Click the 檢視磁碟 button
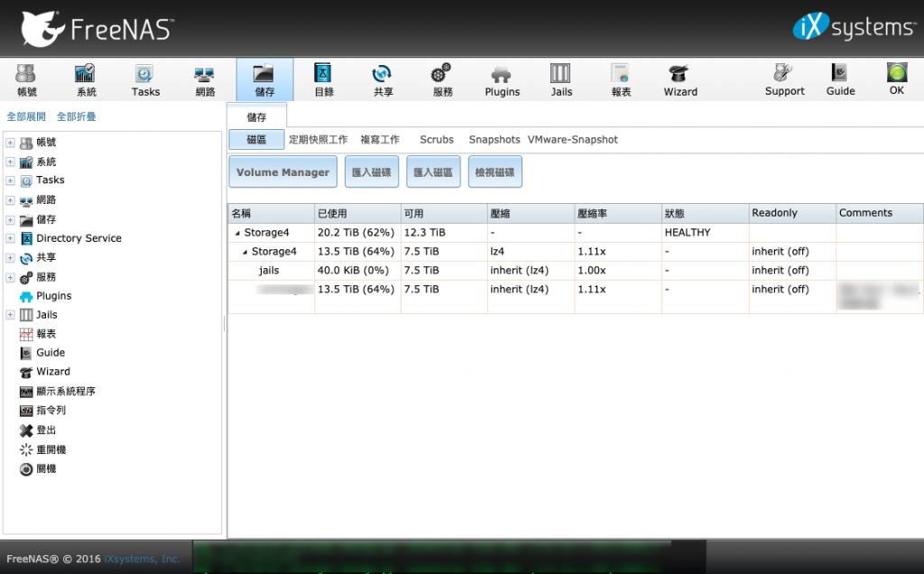Screen dimensions: 924x574 tap(495, 172)
